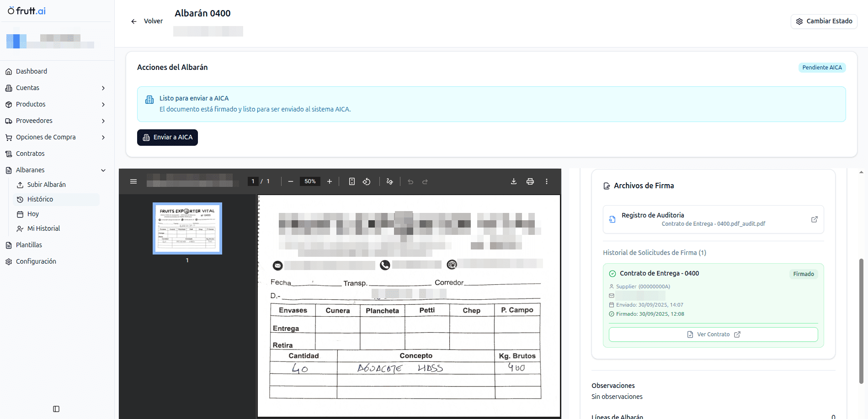Click the Ver Contrato button
Screen dimensions: 868x419
[713, 334]
